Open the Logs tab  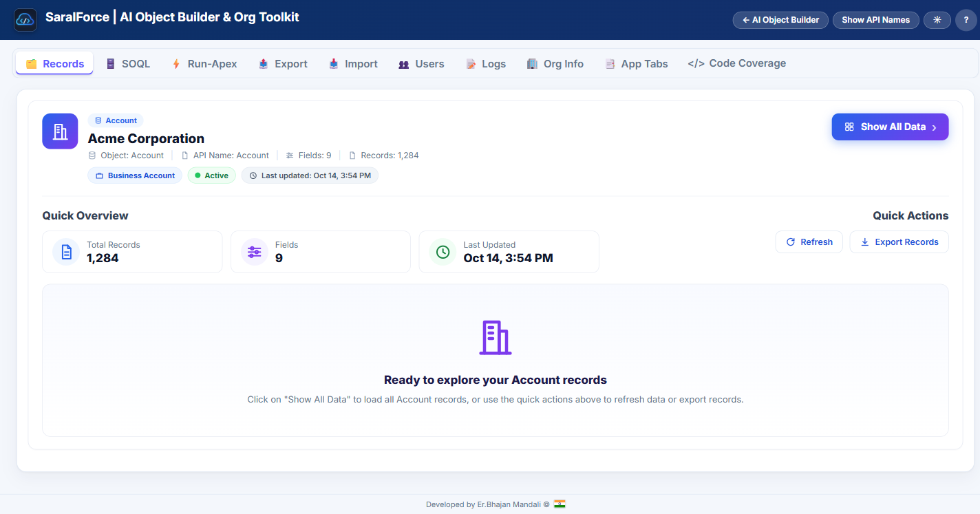pos(486,63)
